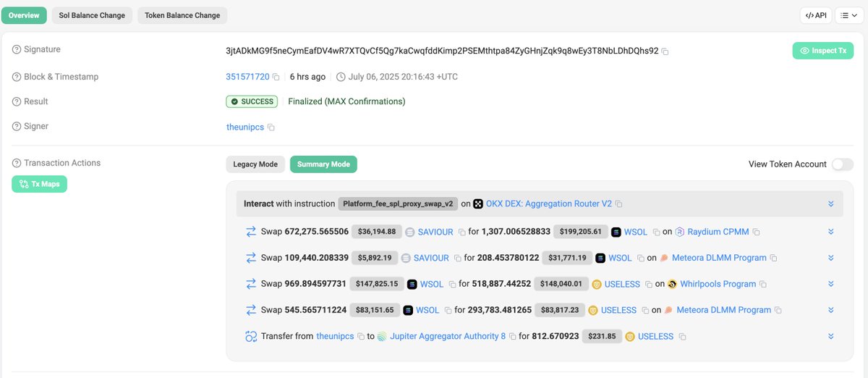
Task: Open Tx Maps
Action: point(40,184)
